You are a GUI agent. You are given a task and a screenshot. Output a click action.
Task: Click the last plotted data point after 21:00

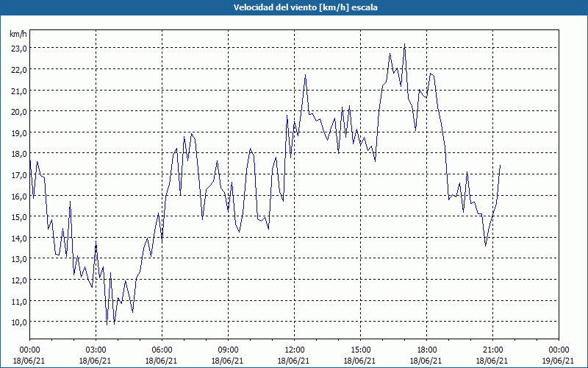(x=501, y=165)
